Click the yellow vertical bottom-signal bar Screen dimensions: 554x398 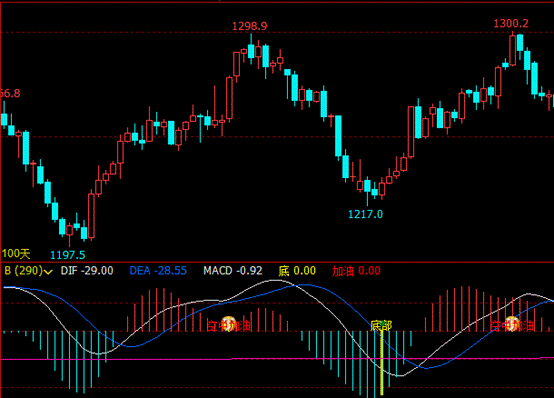tap(382, 363)
